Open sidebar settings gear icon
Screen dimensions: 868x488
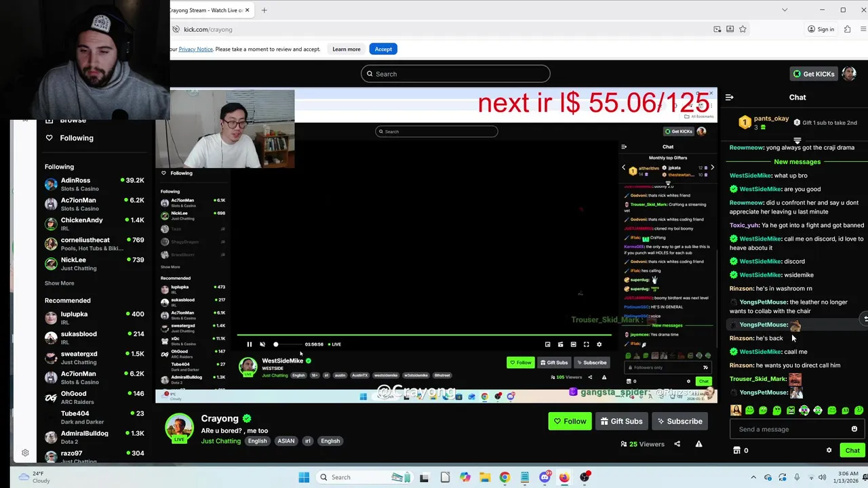tap(25, 453)
